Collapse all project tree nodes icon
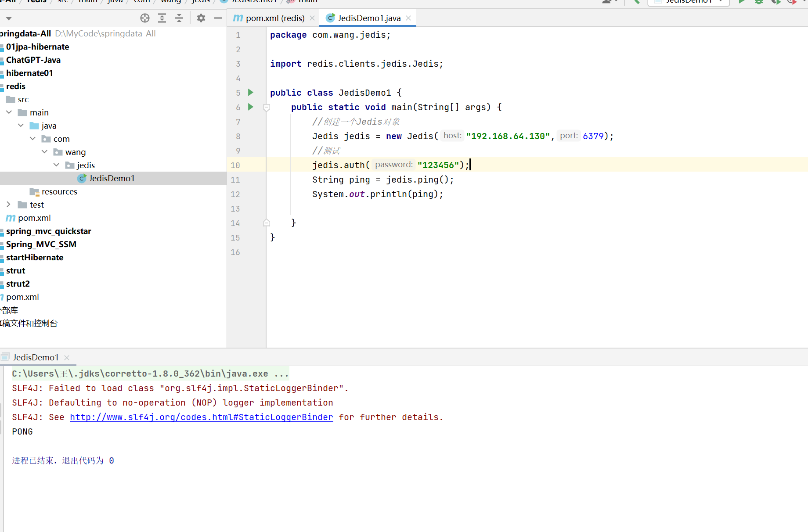The height and width of the screenshot is (532, 808). (x=179, y=18)
